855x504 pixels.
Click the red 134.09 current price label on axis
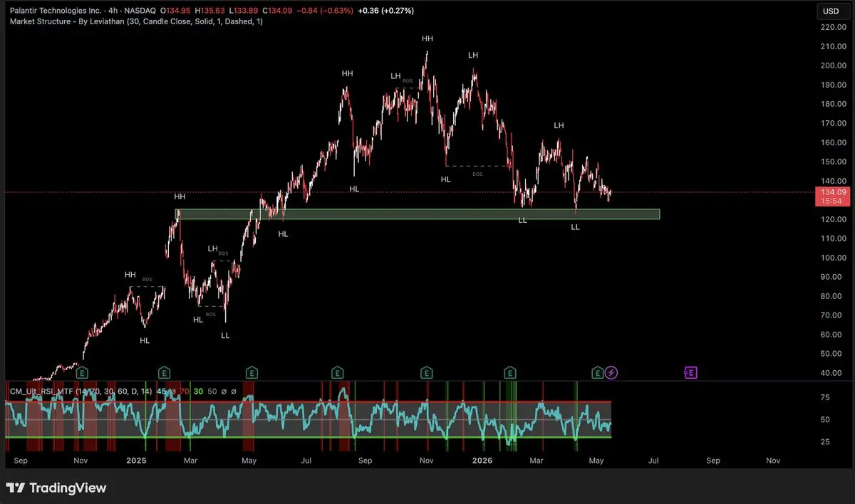click(831, 196)
